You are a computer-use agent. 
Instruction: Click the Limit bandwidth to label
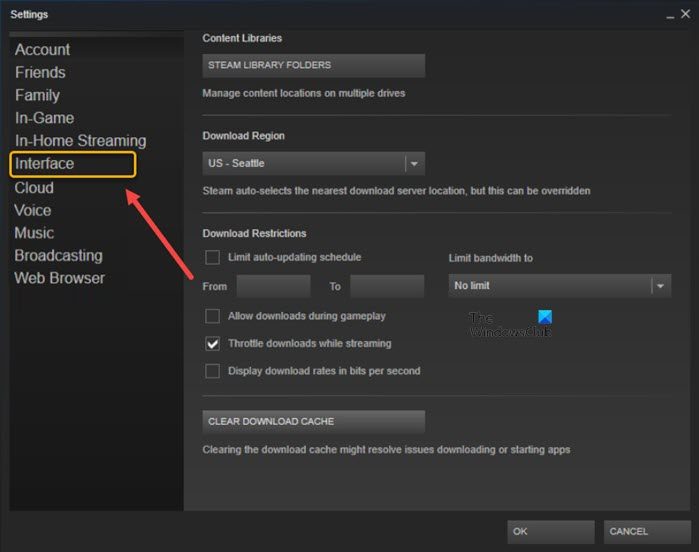click(x=490, y=258)
